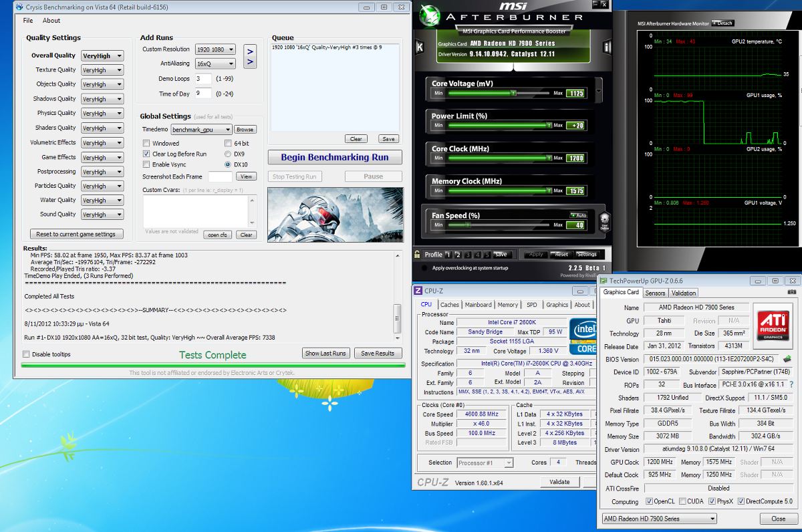Toggle the CUDA checkbox in GPU-Z
802x532 pixels.
(682, 501)
